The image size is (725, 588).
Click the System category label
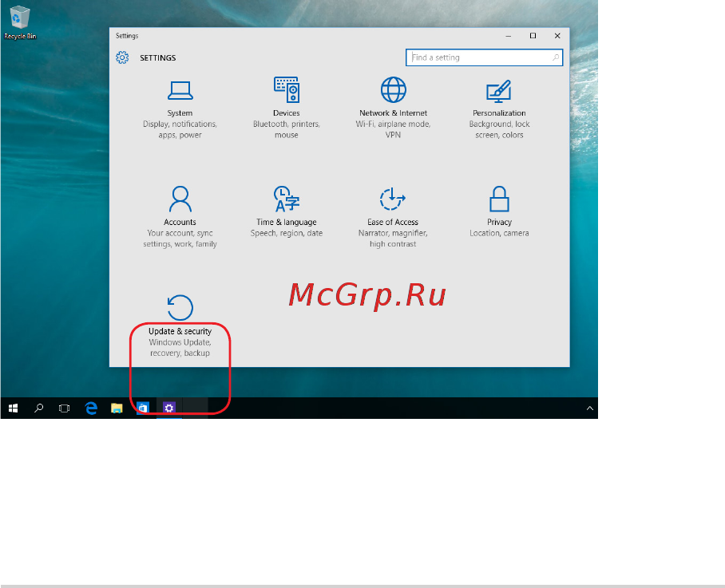[180, 113]
